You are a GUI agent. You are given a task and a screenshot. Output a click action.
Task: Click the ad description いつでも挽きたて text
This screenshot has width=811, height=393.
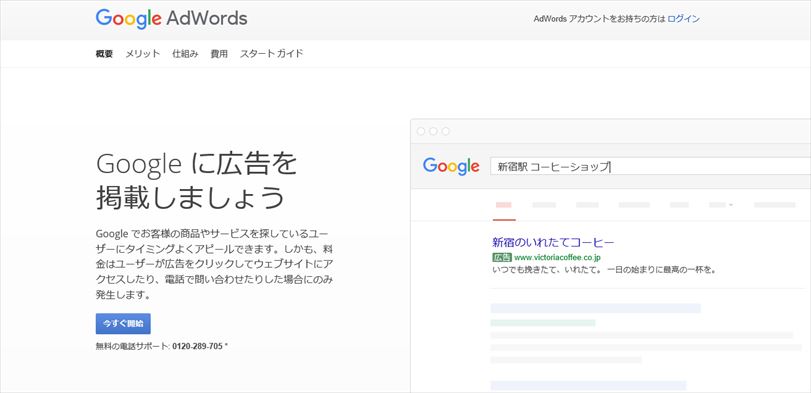pyautogui.click(x=604, y=270)
